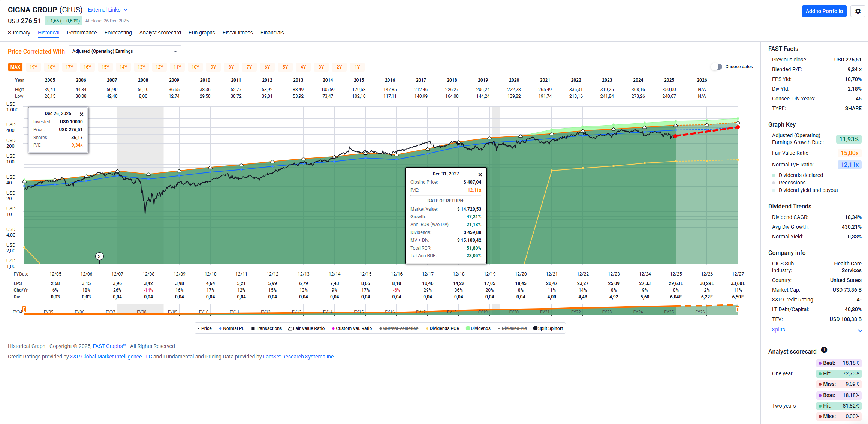Click the right timeline range slider handle
The width and height of the screenshot is (868, 424).
click(738, 309)
